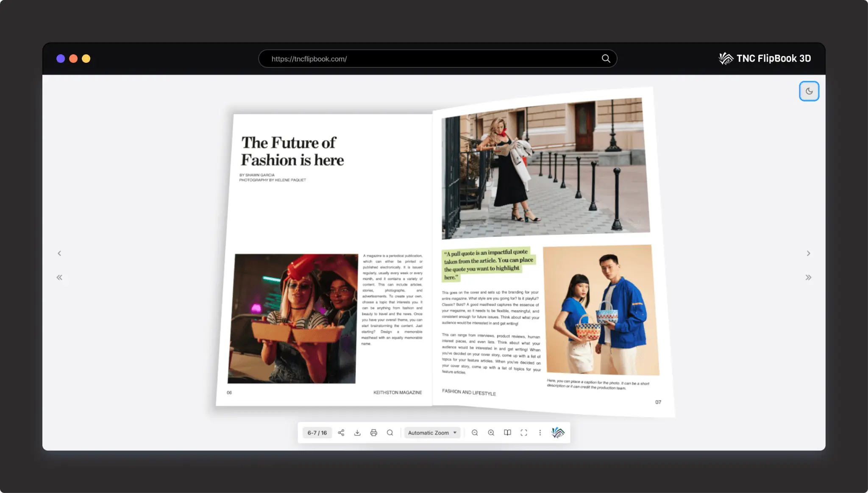Toggle dark mode with the moon icon

click(x=809, y=91)
